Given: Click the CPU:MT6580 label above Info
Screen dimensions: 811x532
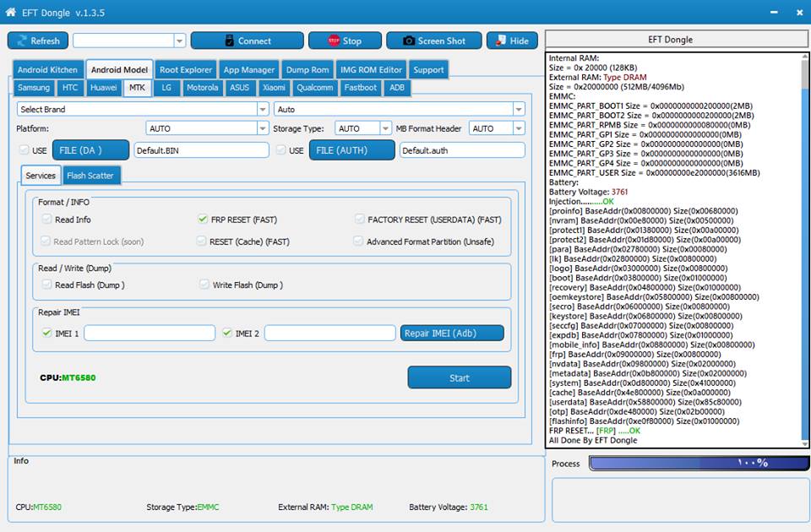Looking at the screenshot, I should [68, 377].
